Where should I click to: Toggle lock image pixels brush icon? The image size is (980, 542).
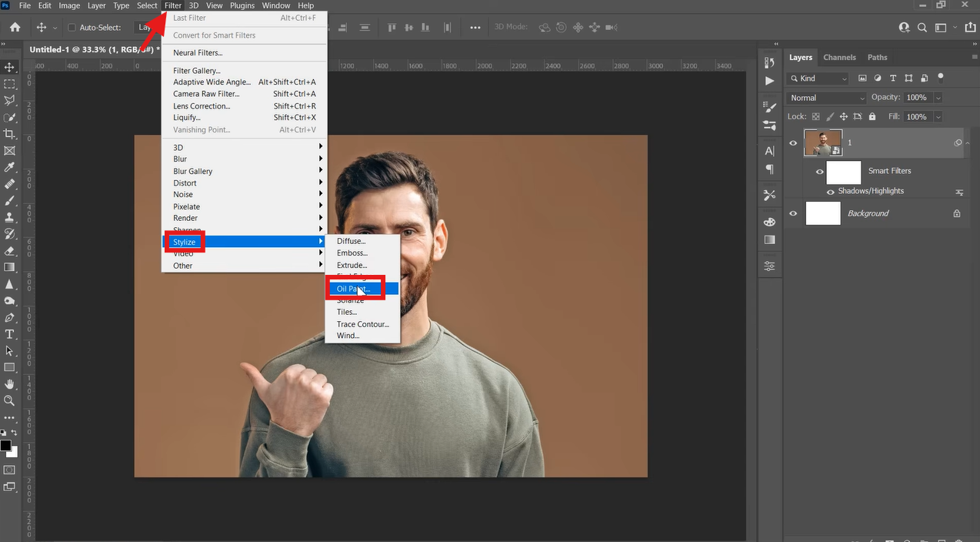point(830,117)
